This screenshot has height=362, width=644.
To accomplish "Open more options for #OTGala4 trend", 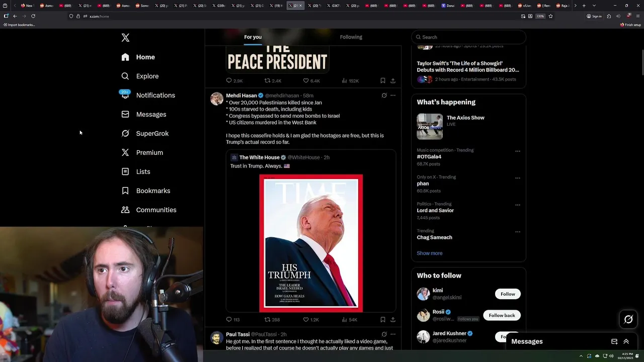I will pos(518,151).
